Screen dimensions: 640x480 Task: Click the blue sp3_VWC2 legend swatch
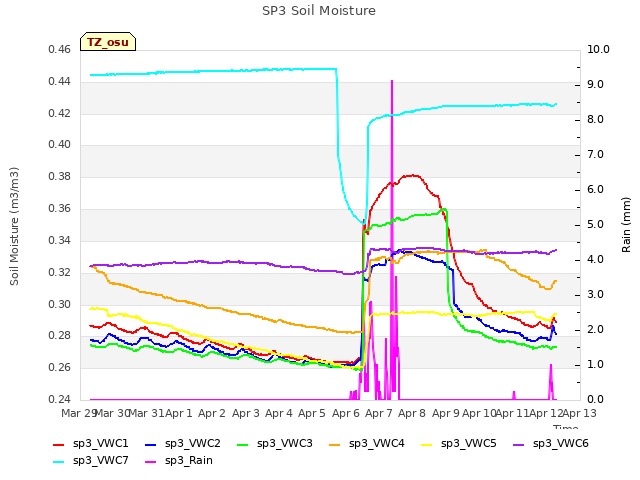[151, 445]
